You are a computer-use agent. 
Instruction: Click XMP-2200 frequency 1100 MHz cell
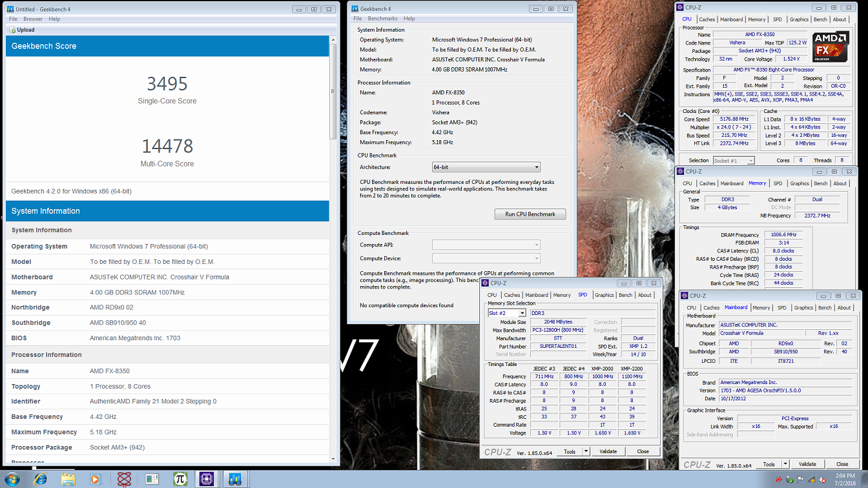(632, 376)
